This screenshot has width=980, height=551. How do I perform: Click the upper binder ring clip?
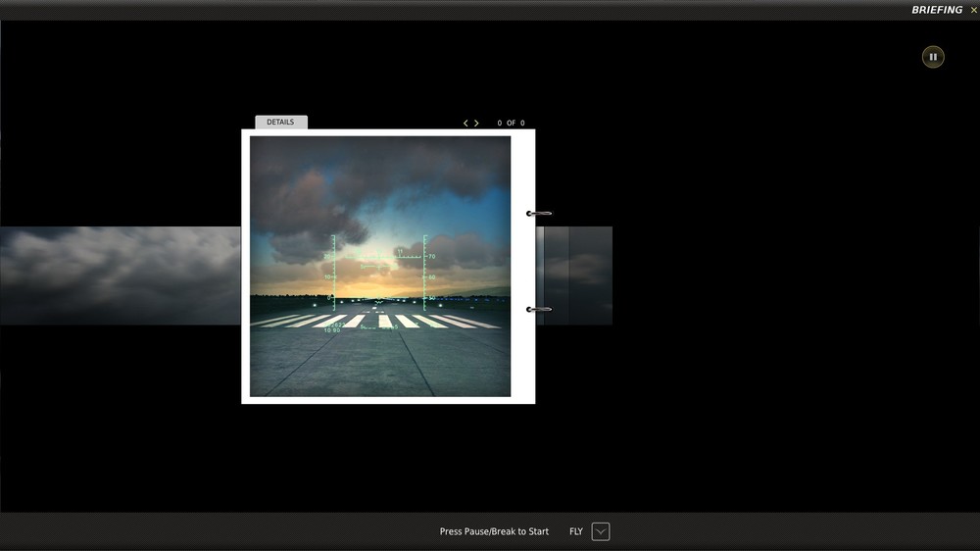click(539, 214)
